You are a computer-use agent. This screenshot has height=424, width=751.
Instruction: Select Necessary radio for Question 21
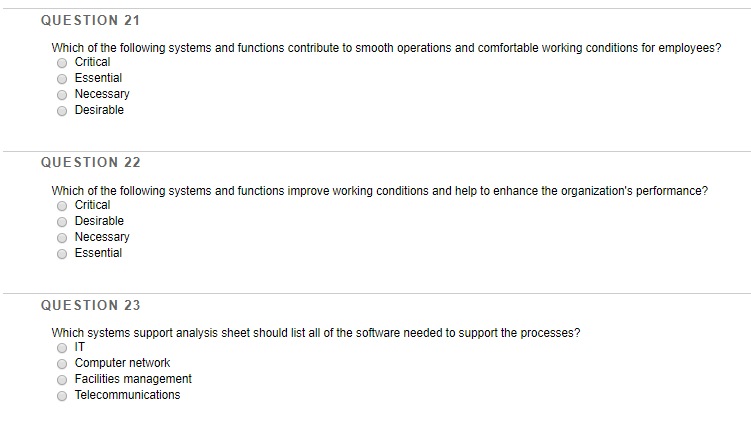[x=62, y=95]
